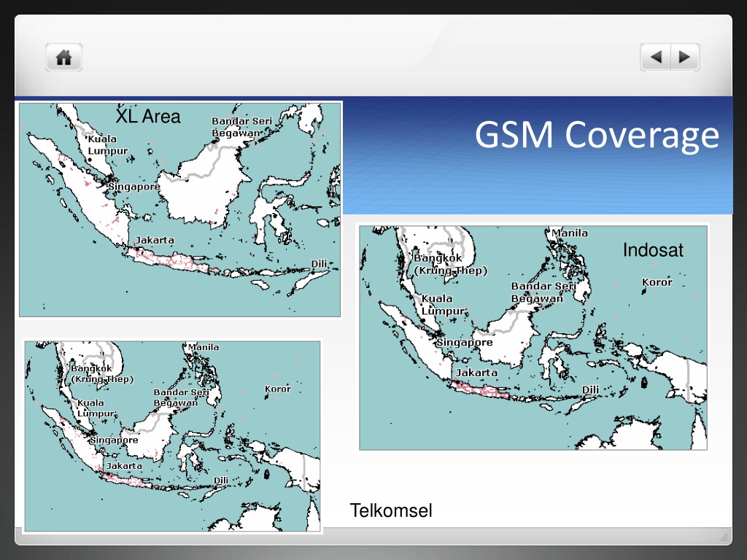Click the 'Telkomsel' caption text
747x560 pixels.
pos(391,510)
